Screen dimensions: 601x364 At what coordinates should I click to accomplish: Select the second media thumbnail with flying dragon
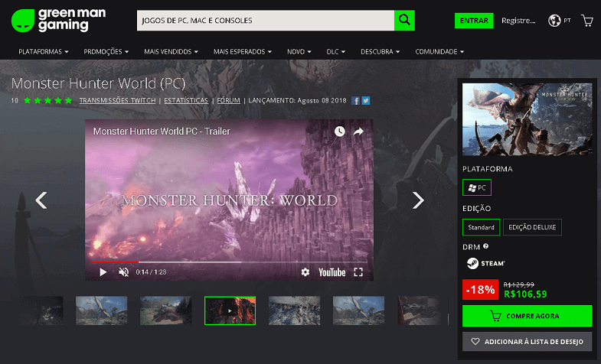point(101,310)
